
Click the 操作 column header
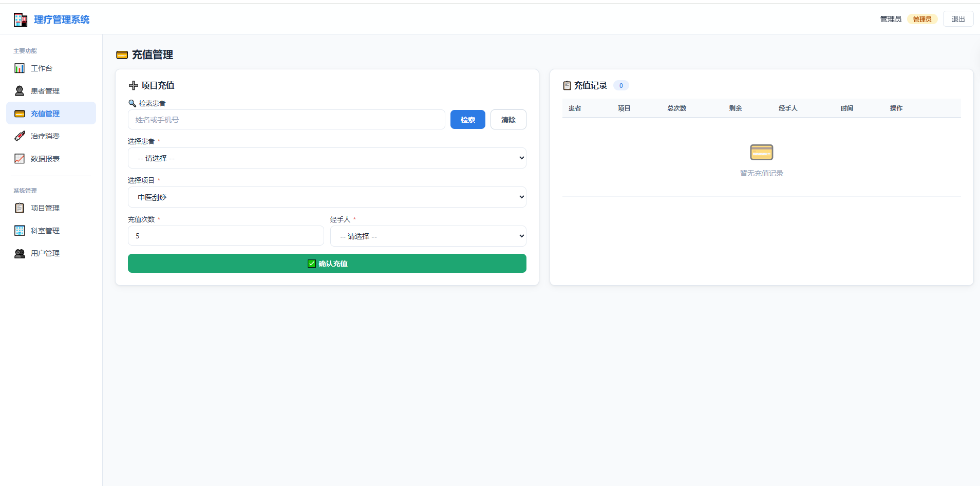[x=896, y=108]
